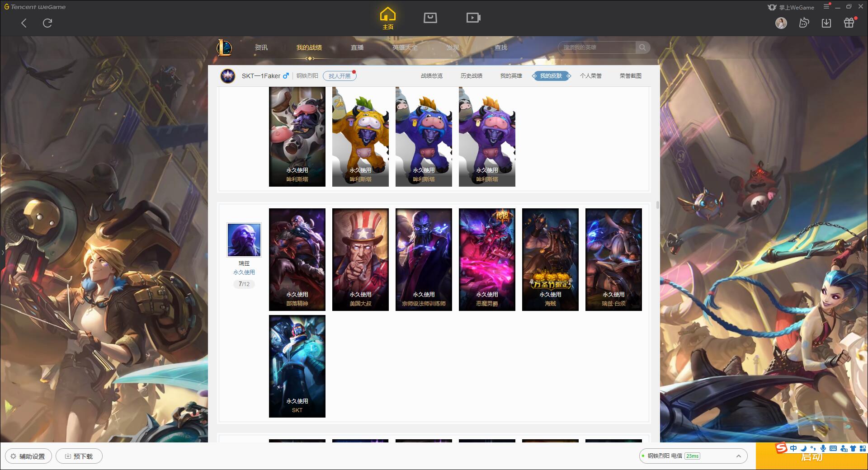Select the 我的皮肤 skins tab
Image resolution: width=868 pixels, height=470 pixels.
pos(551,76)
